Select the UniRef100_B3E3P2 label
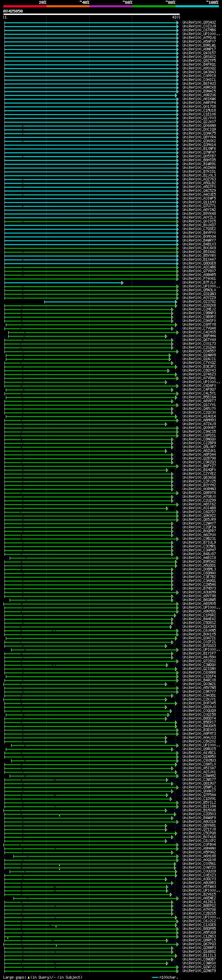Screen dimensions: 222x980 click(x=199, y=367)
